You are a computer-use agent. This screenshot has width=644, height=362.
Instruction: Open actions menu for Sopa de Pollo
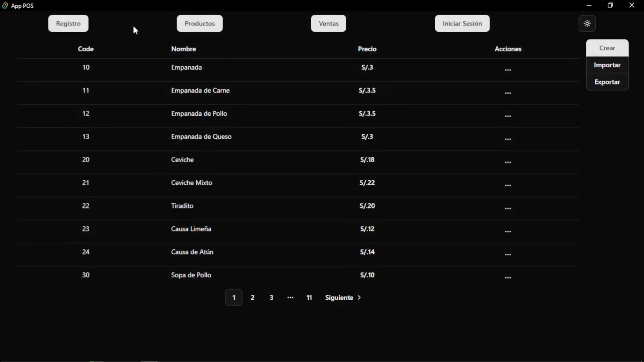coord(508,278)
